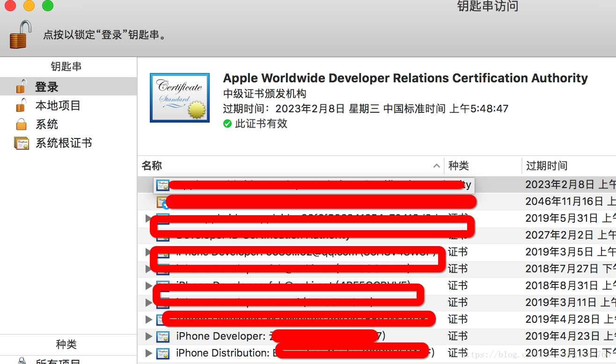616x364 pixels.
Task: Click the 2019年3月13日 expiry cell
Action: coord(570,353)
